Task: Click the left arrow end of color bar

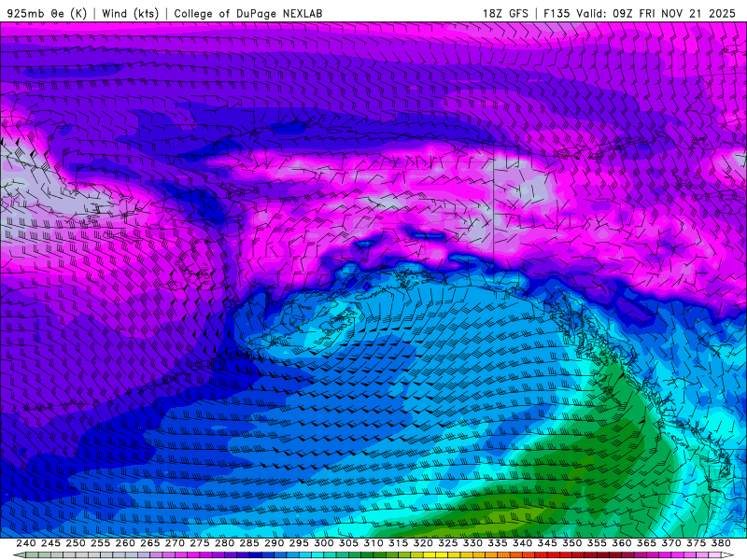Action: click(18, 555)
